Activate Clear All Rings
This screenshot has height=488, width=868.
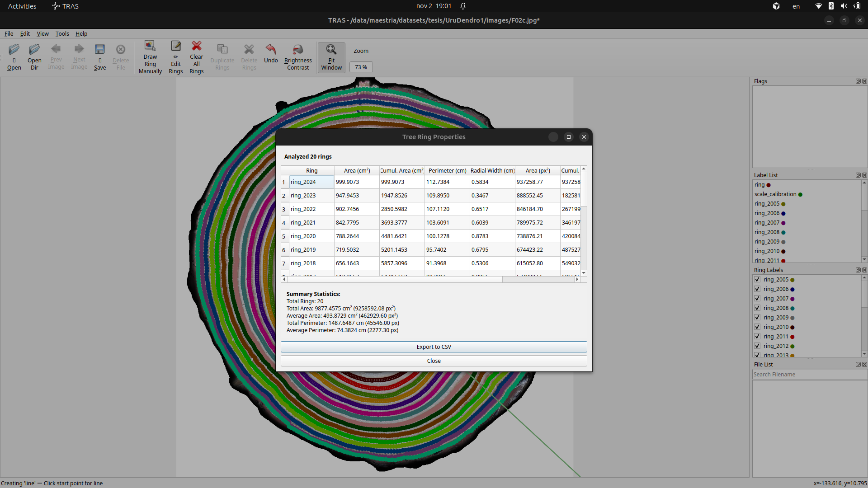196,57
